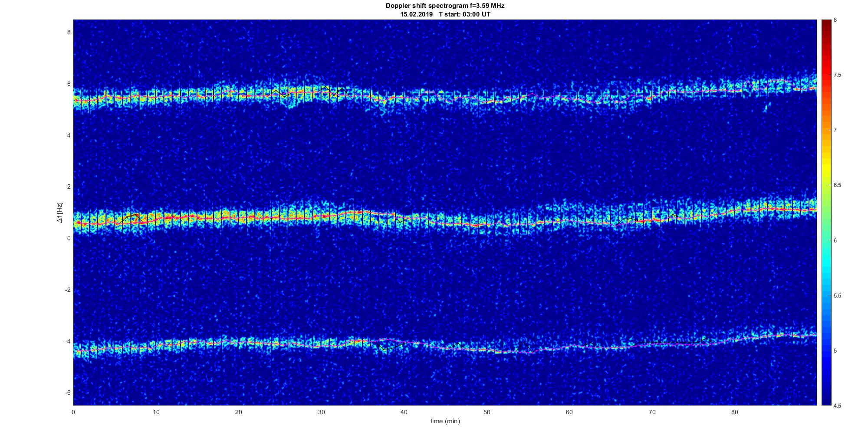Click the y-axis tick label 8
The width and height of the screenshot is (868, 435).
coord(69,32)
